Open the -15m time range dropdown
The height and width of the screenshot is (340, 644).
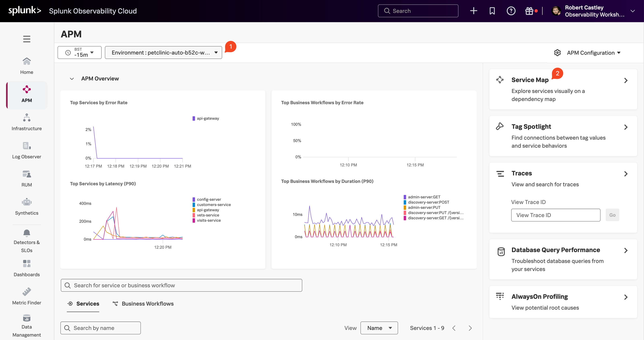click(79, 53)
